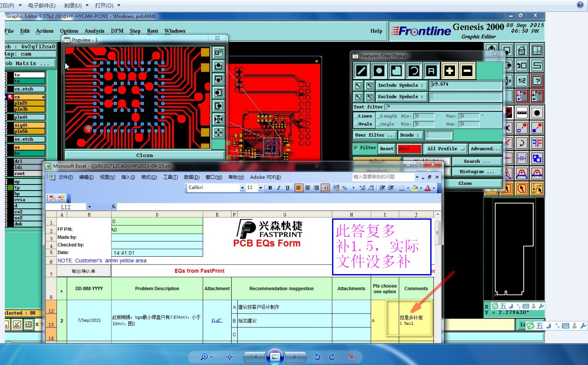Select the pad (circle) feature type icon
This screenshot has height=365, width=588.
(x=379, y=70)
